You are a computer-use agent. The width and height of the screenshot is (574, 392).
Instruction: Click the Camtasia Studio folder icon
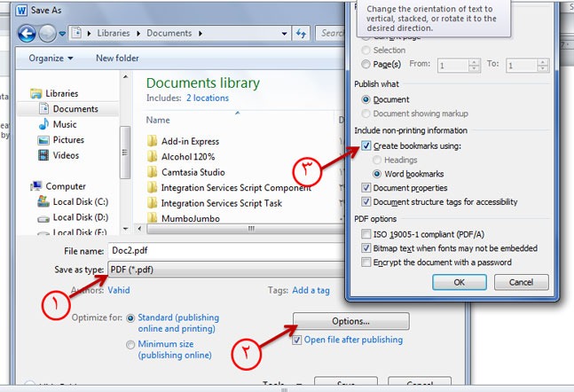click(152, 172)
